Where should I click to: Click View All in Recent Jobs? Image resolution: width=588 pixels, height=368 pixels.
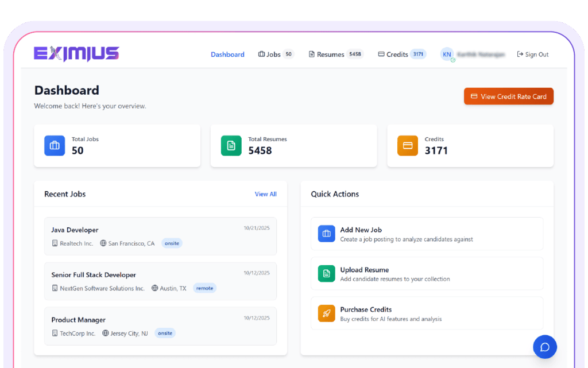coord(265,194)
